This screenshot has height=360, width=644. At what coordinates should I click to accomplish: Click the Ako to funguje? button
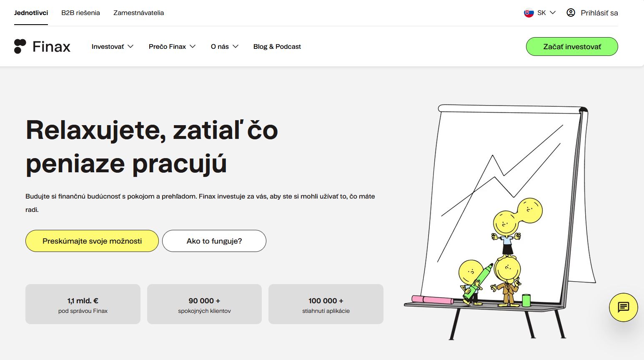[214, 241]
